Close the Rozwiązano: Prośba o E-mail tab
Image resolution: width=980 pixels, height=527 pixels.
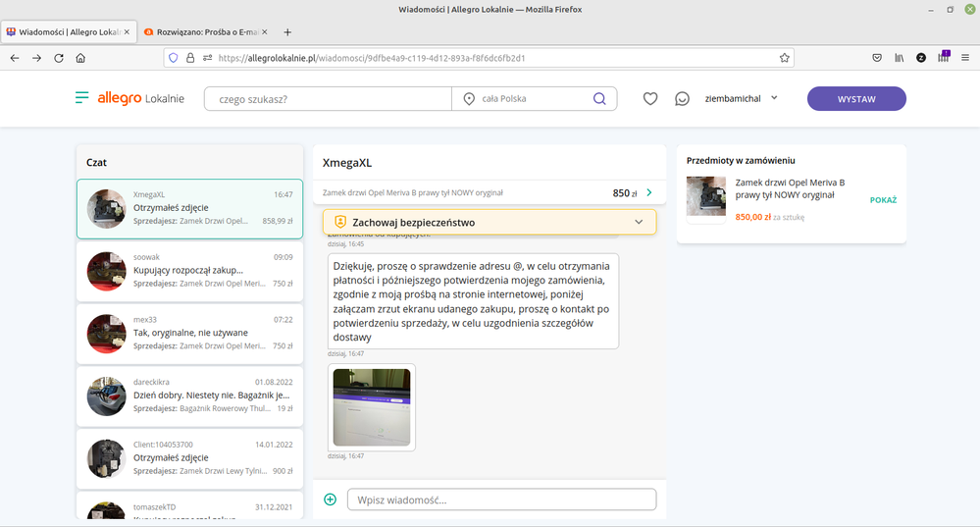265,31
